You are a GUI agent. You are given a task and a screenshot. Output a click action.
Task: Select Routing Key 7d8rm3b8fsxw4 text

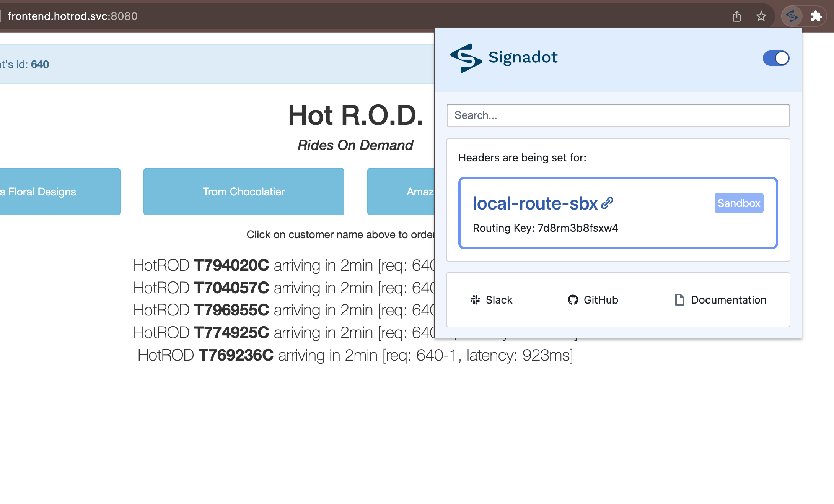546,228
